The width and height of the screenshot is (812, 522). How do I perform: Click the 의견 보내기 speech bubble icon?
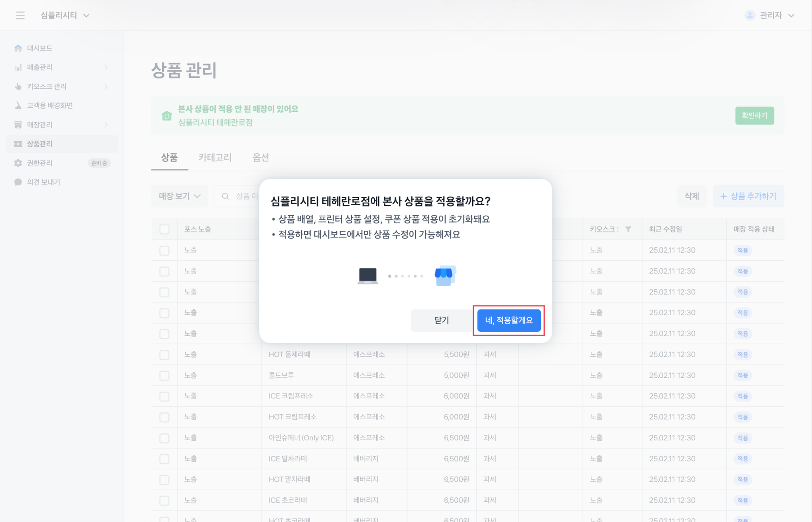pyautogui.click(x=18, y=182)
